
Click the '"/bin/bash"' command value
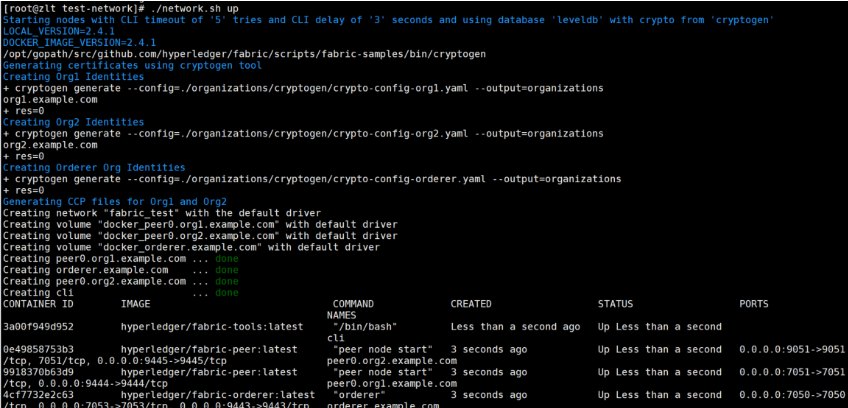pyautogui.click(x=365, y=327)
